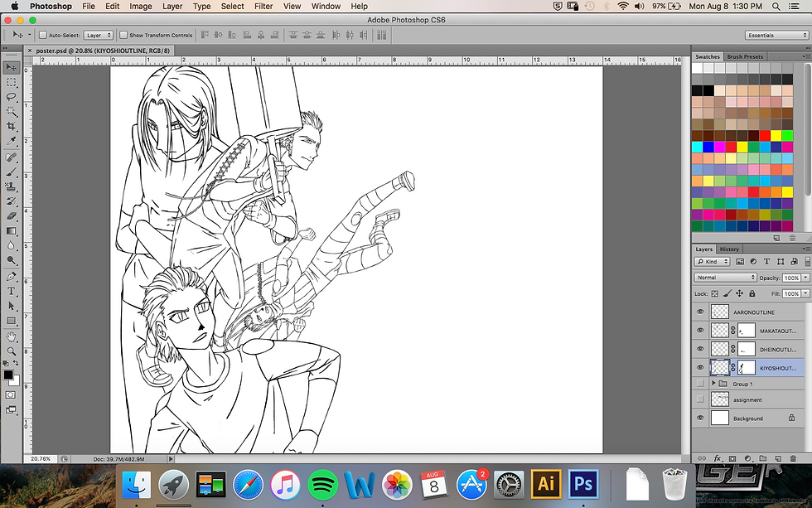812x508 pixels.
Task: Activate the Zoom tool in toolbar
Action: click(x=12, y=351)
